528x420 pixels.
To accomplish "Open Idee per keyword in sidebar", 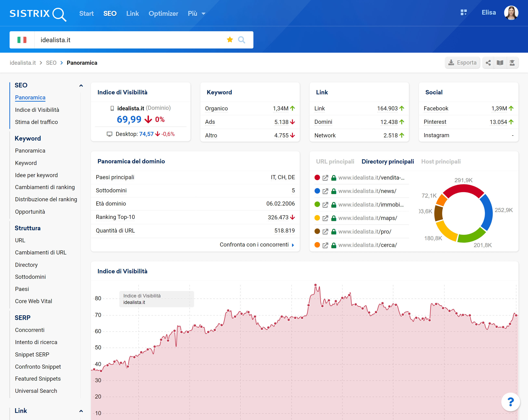I will (x=36, y=175).
